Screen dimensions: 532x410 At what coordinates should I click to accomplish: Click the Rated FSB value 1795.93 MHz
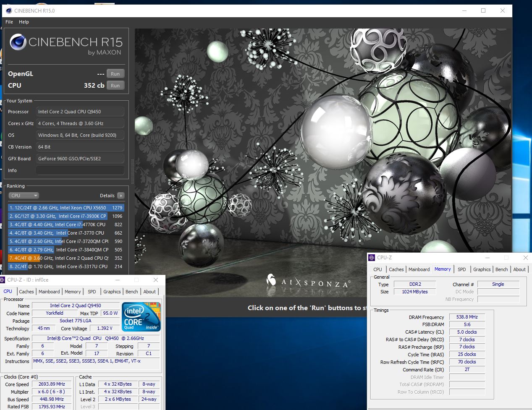52,407
